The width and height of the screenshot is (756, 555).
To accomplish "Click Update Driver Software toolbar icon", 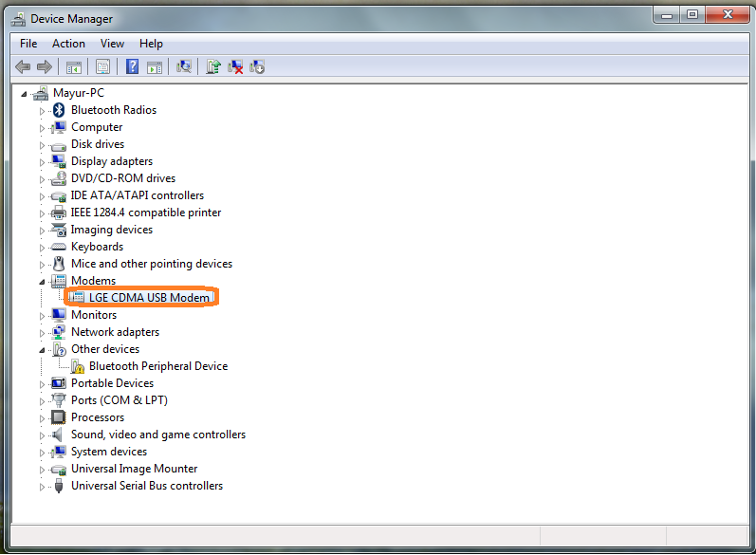I will (x=213, y=66).
